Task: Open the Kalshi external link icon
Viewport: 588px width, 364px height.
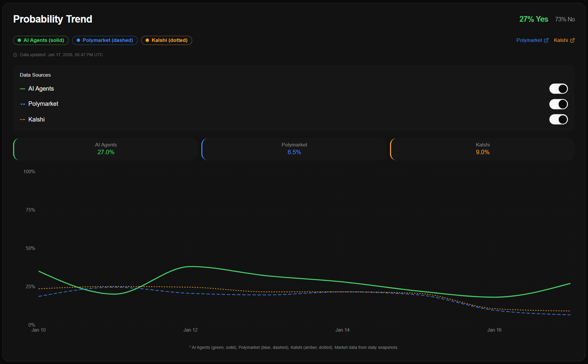Action: point(573,40)
